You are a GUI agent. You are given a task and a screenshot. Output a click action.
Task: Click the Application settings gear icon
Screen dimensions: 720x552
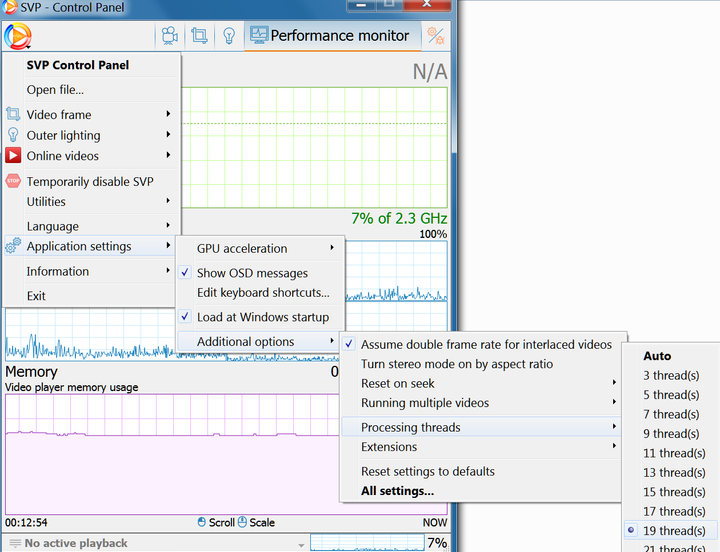13,246
